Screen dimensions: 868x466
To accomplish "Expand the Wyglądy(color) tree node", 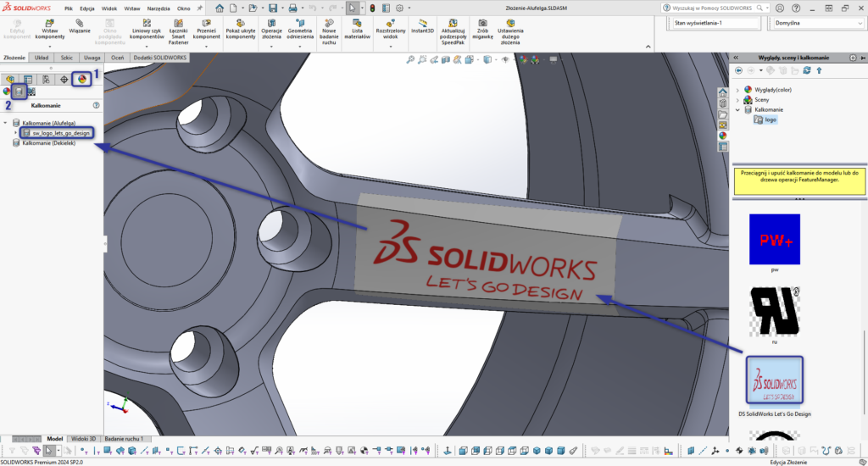I will click(x=737, y=89).
